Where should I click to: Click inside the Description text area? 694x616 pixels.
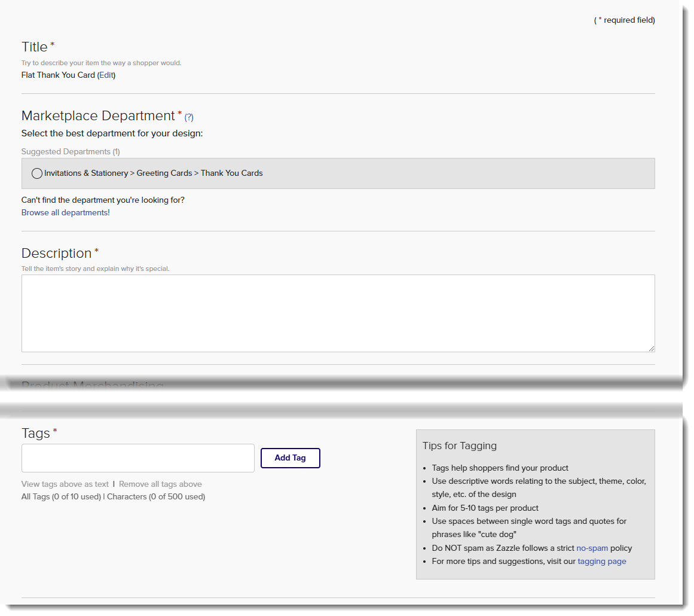coord(338,313)
